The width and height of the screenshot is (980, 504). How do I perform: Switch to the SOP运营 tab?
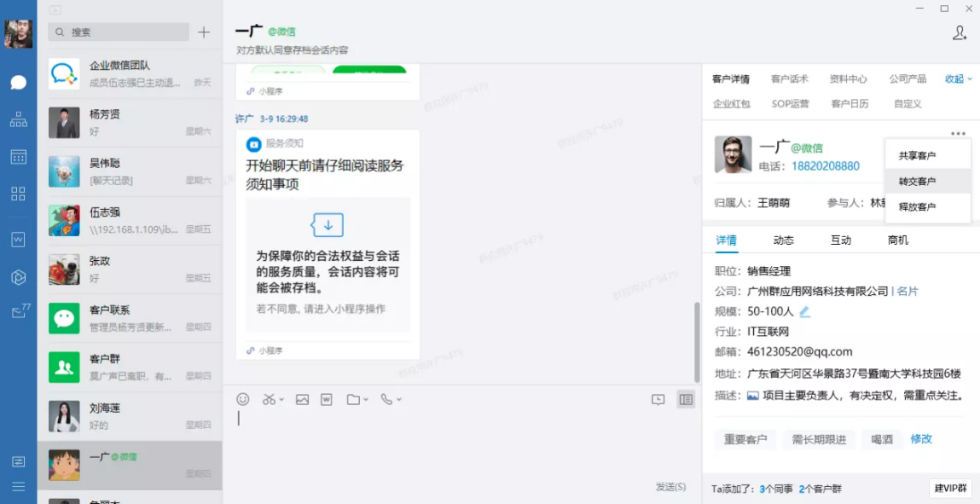click(790, 104)
